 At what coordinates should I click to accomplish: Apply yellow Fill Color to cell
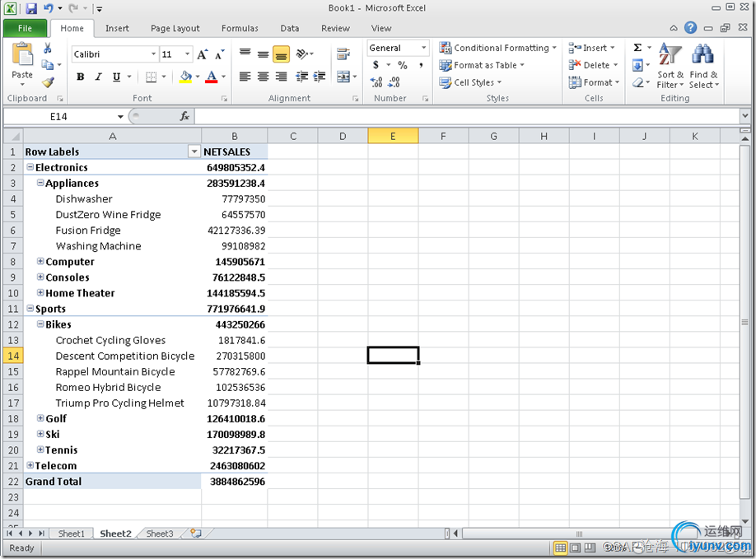[x=185, y=77]
